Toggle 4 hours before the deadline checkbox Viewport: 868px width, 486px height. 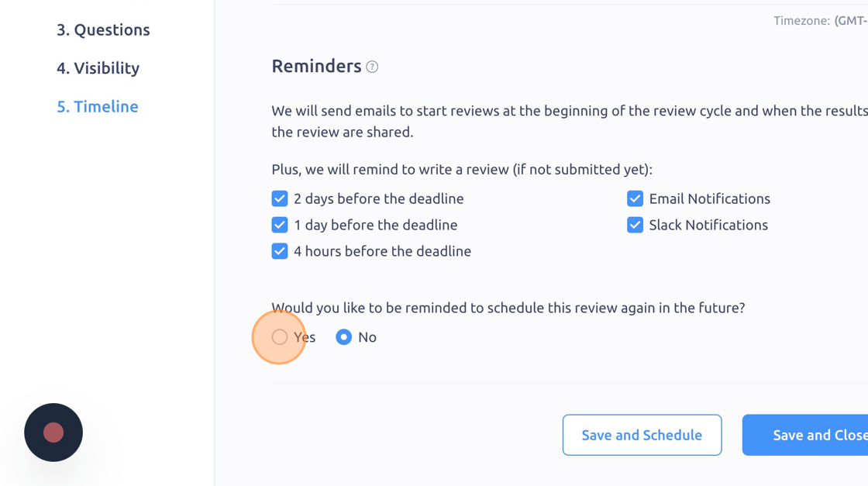coord(280,251)
